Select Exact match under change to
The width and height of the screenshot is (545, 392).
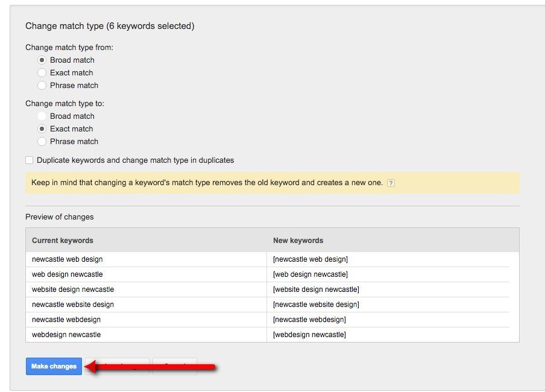(x=41, y=128)
